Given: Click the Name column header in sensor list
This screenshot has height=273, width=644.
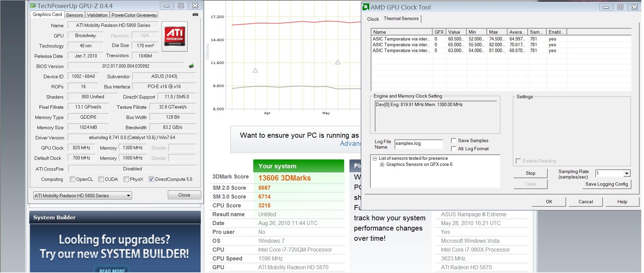Looking at the screenshot, I should tap(402, 32).
